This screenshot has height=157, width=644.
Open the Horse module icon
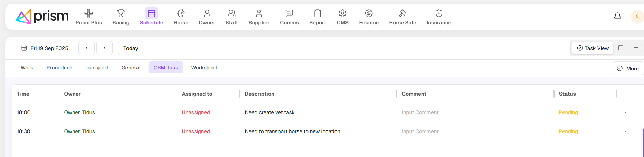pos(181,13)
